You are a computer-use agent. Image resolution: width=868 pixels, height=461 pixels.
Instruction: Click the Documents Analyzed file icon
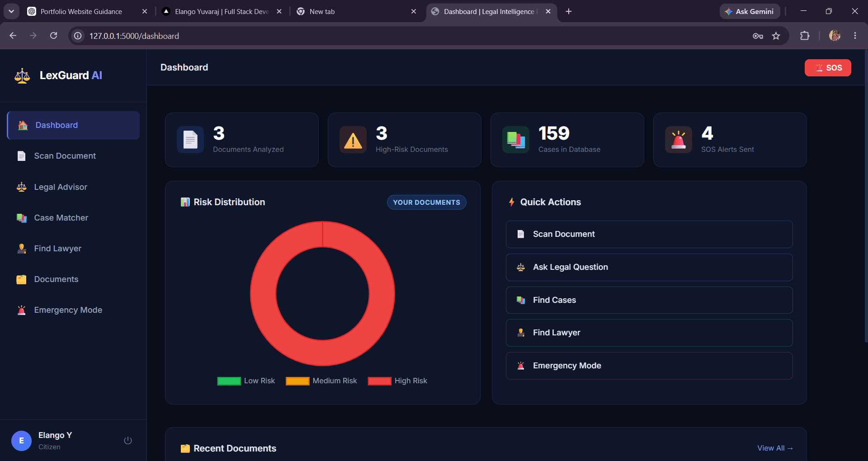click(190, 140)
